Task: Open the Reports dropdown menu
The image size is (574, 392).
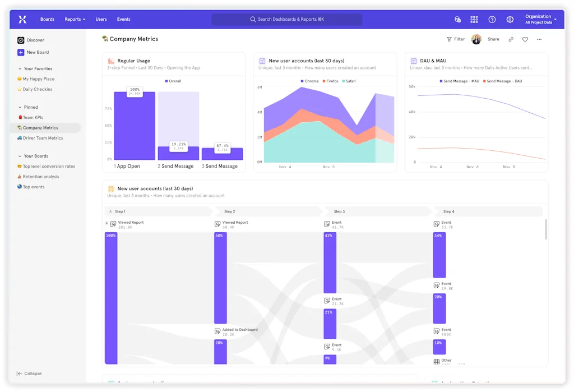Action: 75,19
